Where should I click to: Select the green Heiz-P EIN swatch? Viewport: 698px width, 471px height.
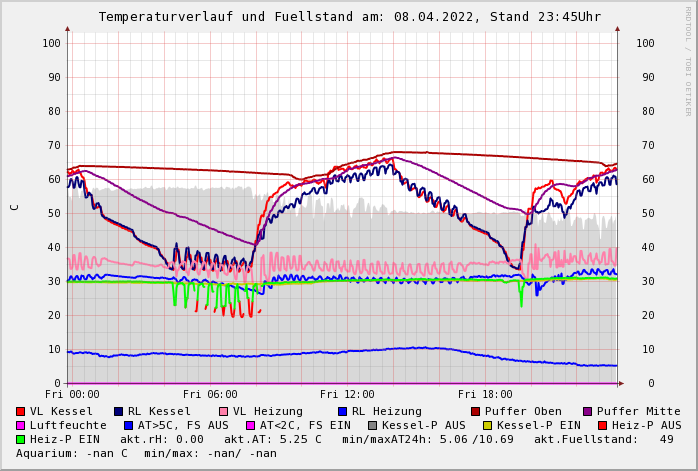(x=21, y=439)
